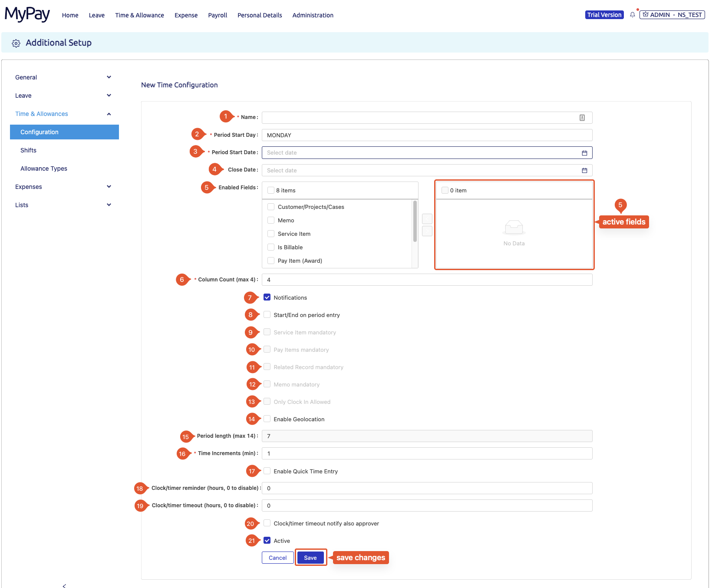
Task: Enable the Start/End on period entry option
Action: click(267, 314)
